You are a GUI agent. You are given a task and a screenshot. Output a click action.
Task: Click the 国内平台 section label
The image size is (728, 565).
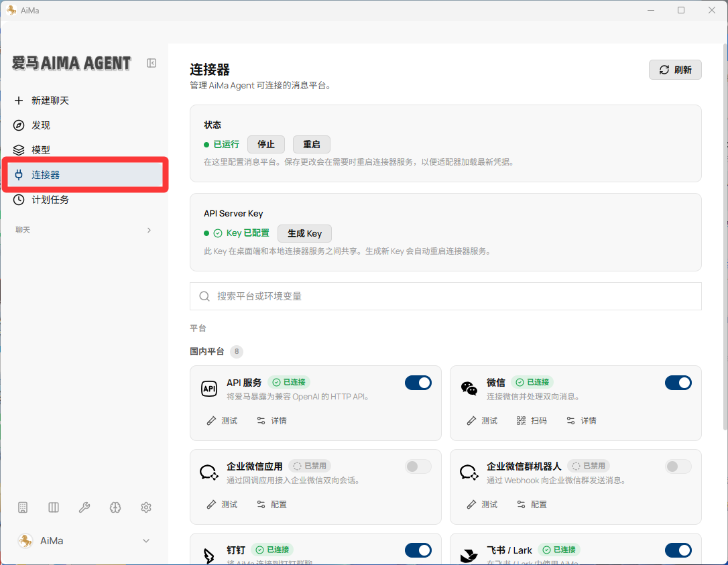pos(207,351)
